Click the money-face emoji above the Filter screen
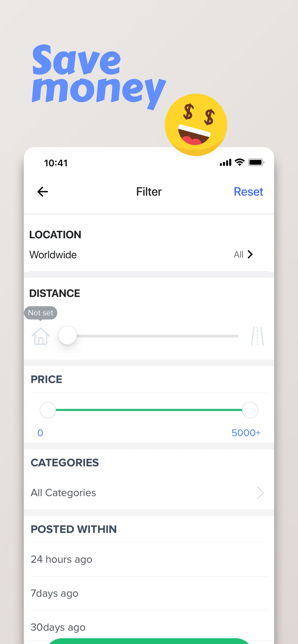 (196, 124)
